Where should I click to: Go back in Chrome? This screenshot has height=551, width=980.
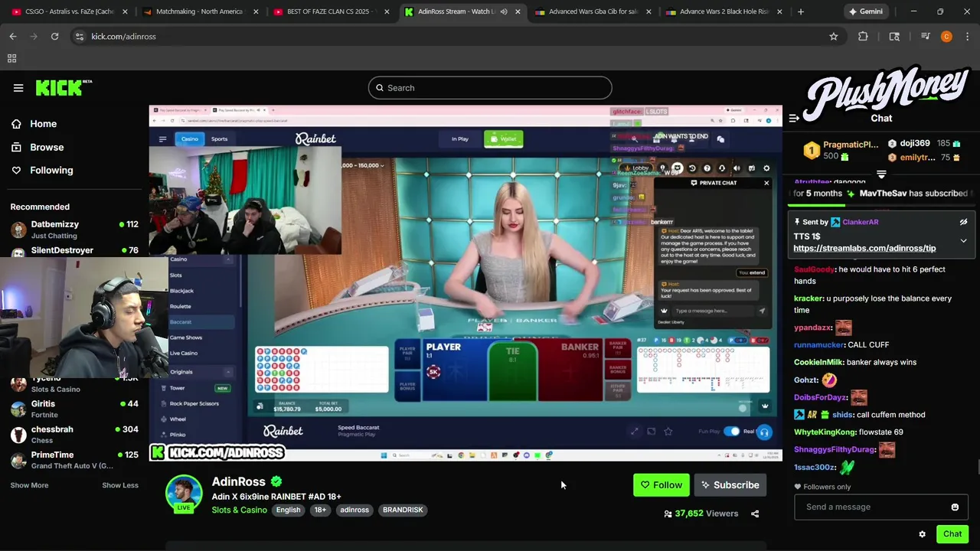point(13,36)
